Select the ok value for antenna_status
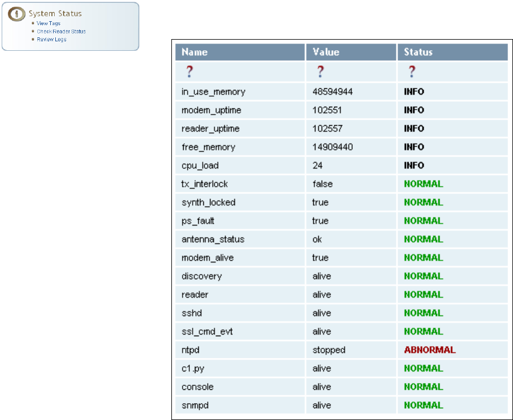The image size is (513, 420). (x=317, y=239)
